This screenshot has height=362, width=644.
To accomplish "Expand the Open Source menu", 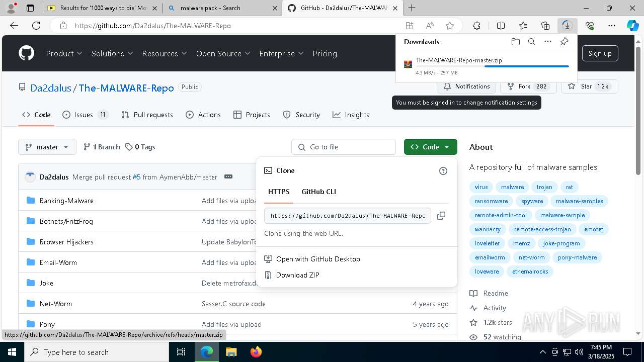I will 223,53.
